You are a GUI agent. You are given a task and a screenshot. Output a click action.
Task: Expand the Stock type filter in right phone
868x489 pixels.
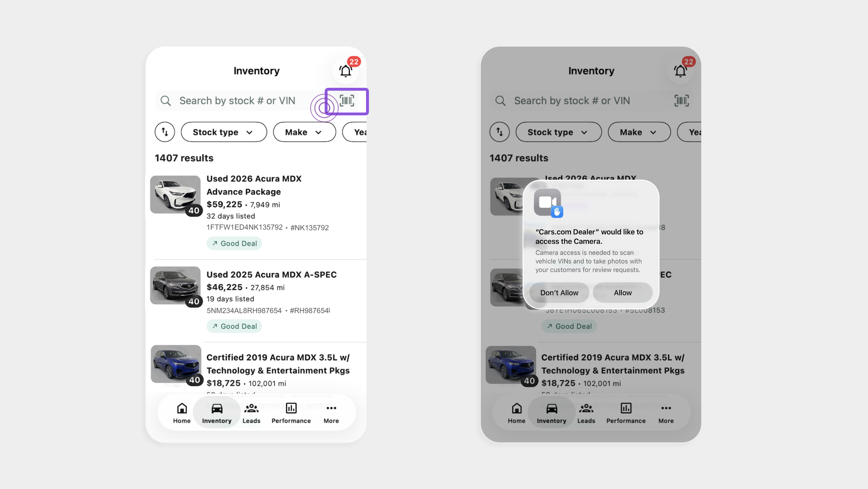[x=559, y=132]
